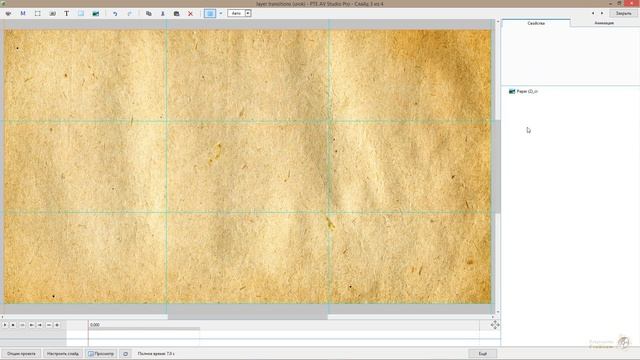640x360 pixels.
Task: Open the Авто zoom combo box
Action: [239, 13]
